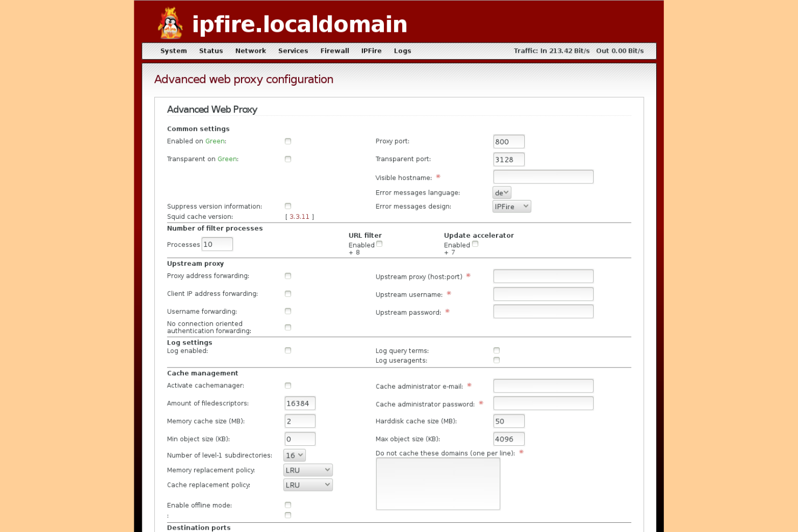Toggle Log enabled checkbox

[x=287, y=350]
